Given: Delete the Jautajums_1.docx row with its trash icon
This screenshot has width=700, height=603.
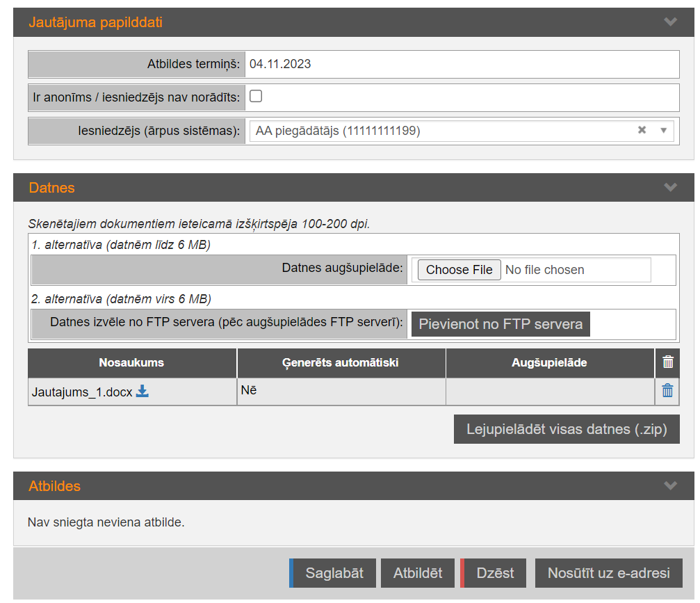Looking at the screenshot, I should 667,391.
